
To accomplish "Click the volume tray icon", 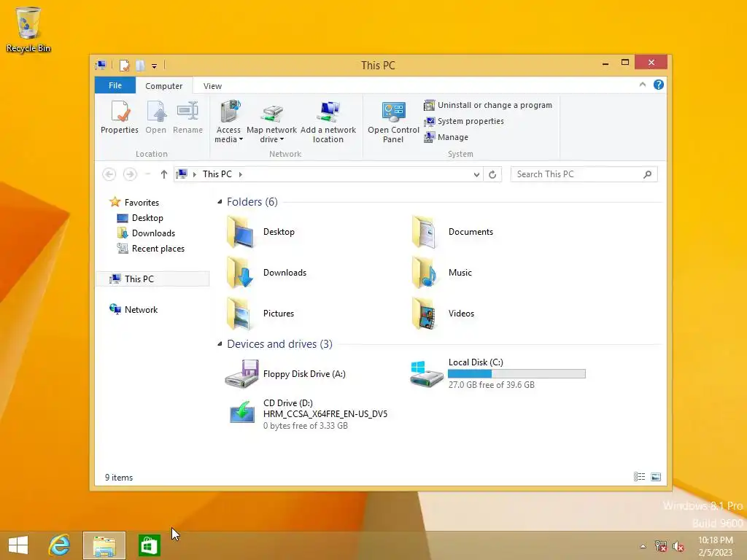I will [678, 546].
